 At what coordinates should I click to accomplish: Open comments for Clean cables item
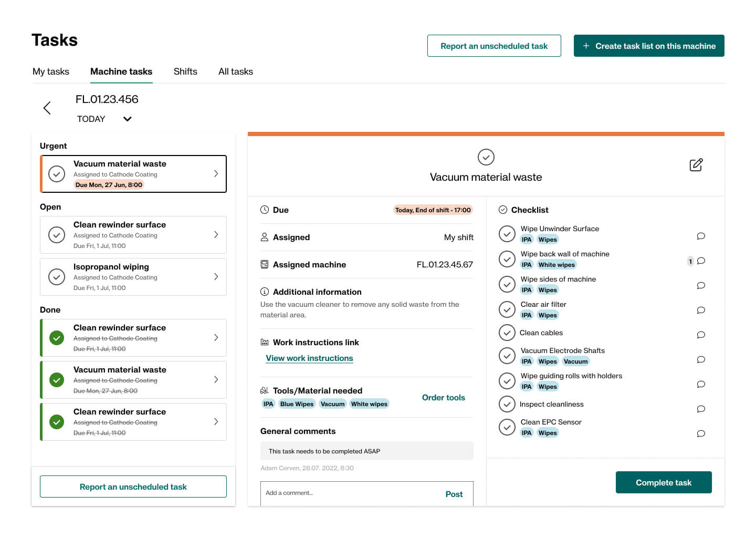(700, 335)
